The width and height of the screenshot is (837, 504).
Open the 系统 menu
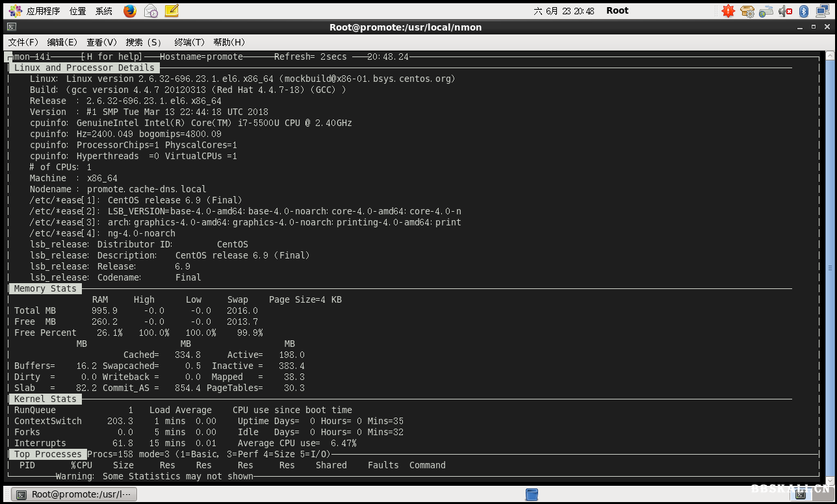tap(103, 11)
